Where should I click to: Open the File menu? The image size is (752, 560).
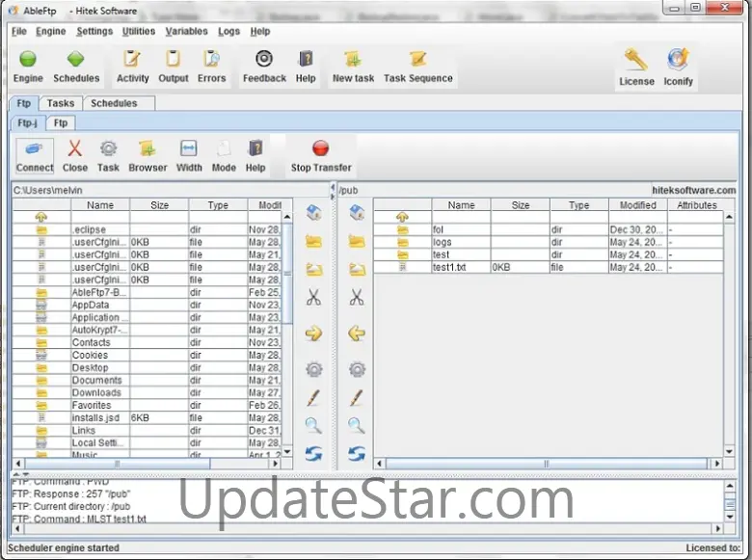(18, 31)
